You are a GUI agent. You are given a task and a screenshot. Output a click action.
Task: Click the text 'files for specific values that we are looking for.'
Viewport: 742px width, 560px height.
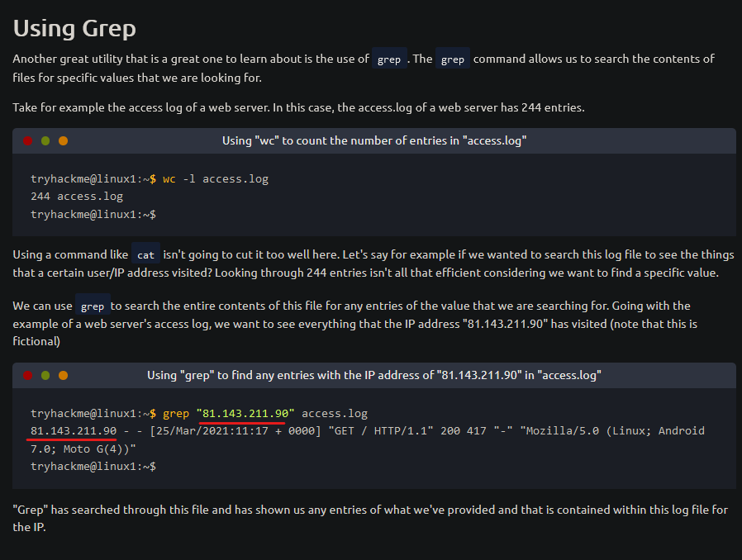tap(137, 78)
